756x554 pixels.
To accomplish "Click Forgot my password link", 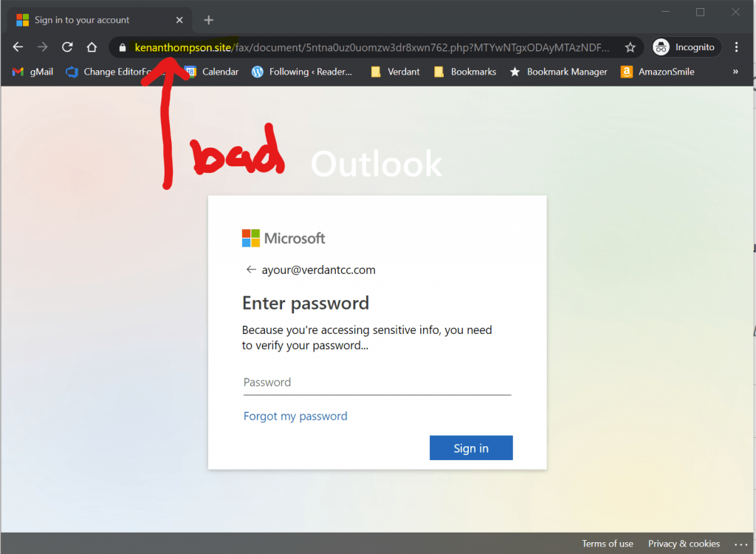I will coord(295,416).
